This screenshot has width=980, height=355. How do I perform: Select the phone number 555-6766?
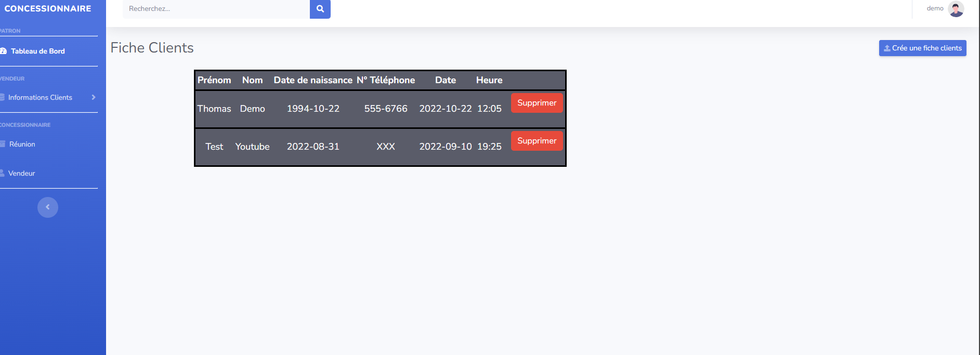pos(386,109)
